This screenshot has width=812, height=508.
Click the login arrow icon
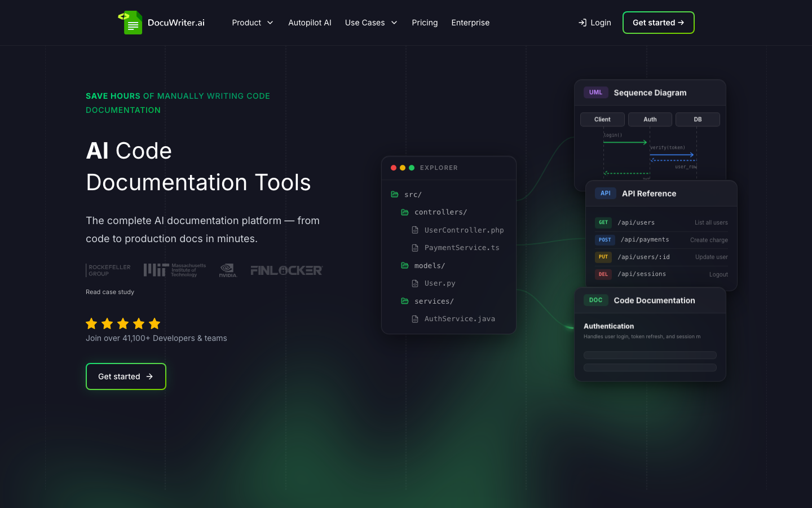(582, 23)
